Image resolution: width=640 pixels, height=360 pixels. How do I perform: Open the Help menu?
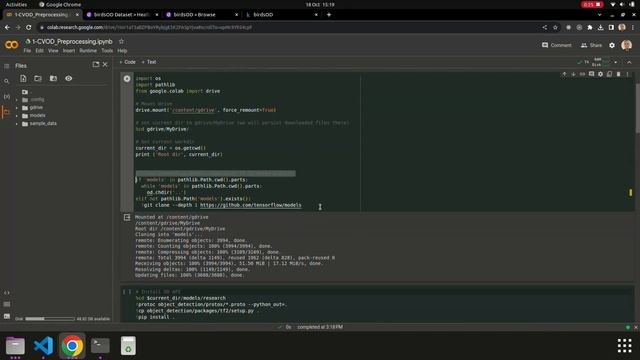coord(122,51)
